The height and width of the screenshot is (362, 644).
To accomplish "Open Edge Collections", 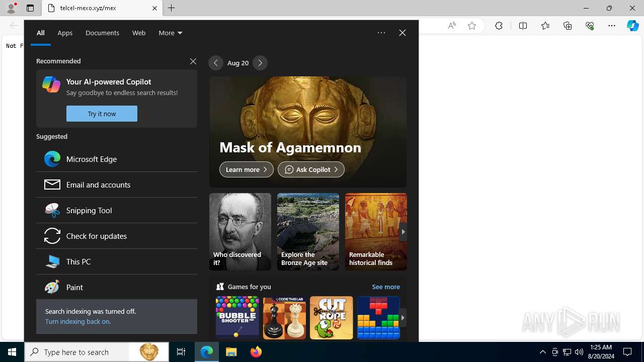I will tap(568, 26).
